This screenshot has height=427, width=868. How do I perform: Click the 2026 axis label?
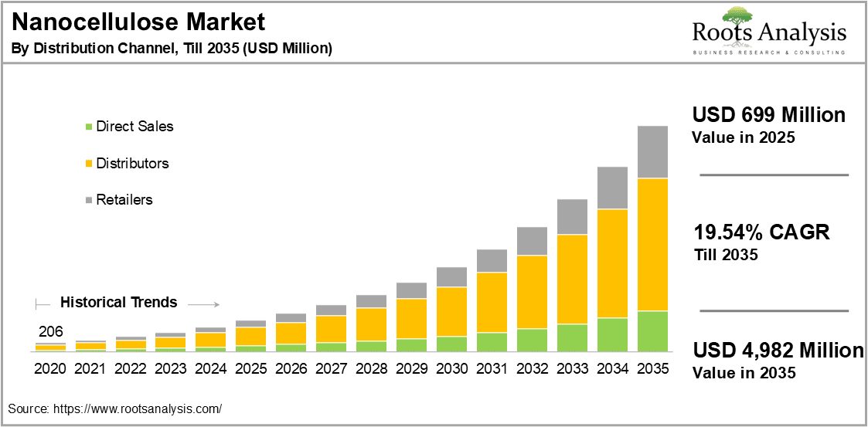coord(291,368)
